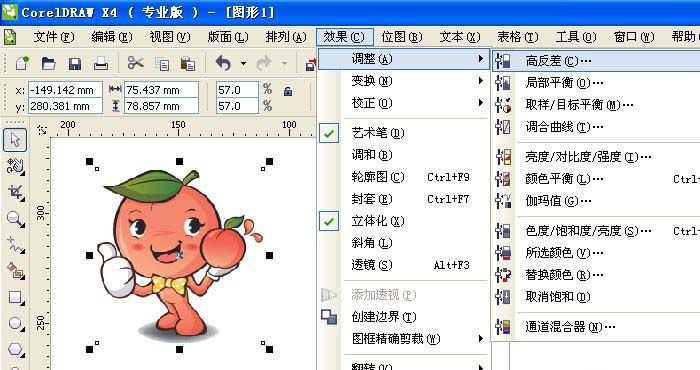This screenshot has height=370, width=700.
Task: Click the 调合曲线 menu entry icon
Action: coord(504,127)
